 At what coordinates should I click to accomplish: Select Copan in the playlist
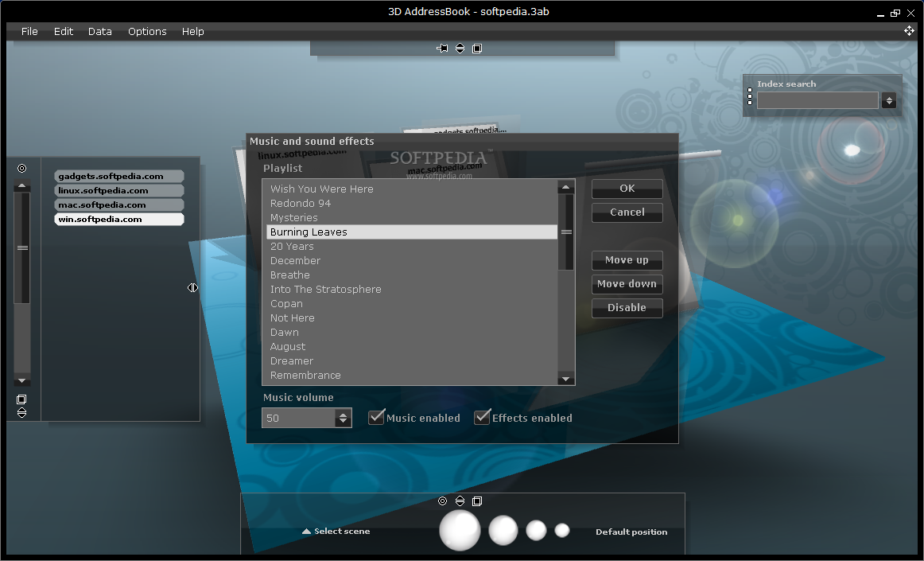(x=411, y=303)
